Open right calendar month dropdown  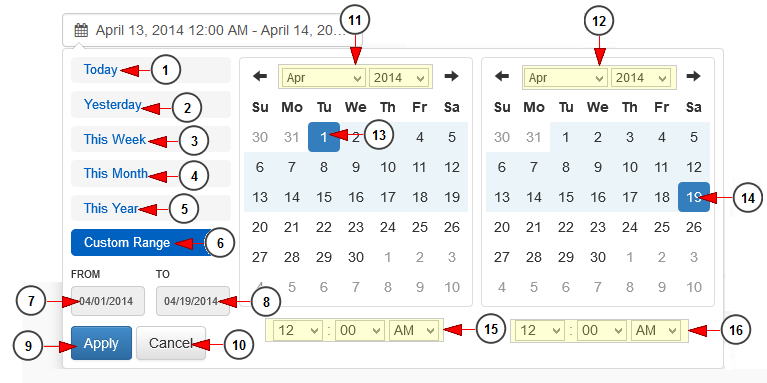click(x=566, y=77)
